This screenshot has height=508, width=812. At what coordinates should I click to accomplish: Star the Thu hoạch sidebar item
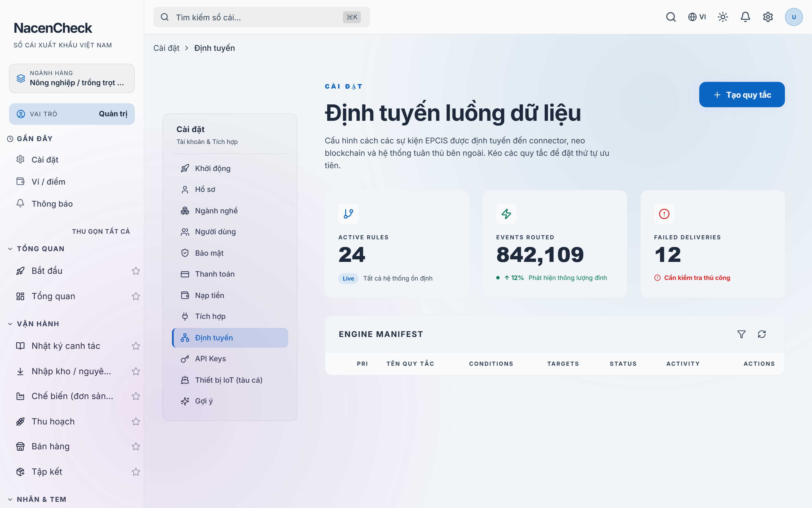pos(136,421)
